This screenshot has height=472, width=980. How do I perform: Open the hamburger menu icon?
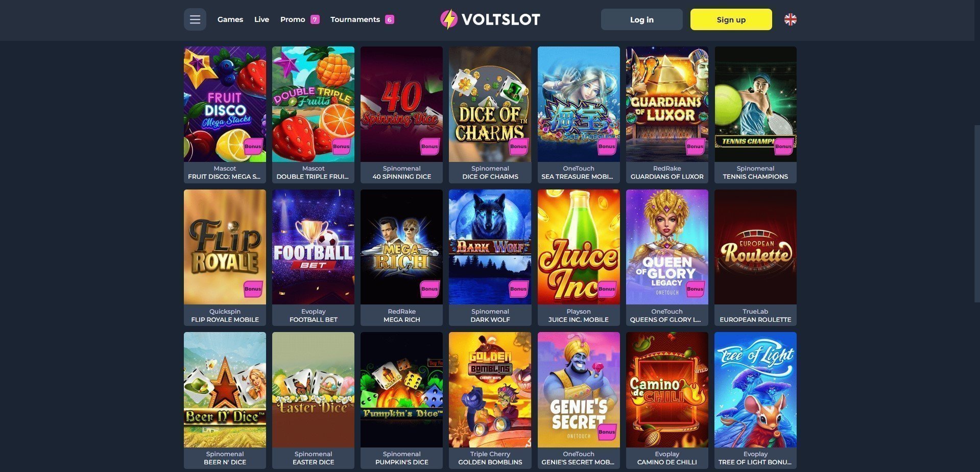pos(195,19)
